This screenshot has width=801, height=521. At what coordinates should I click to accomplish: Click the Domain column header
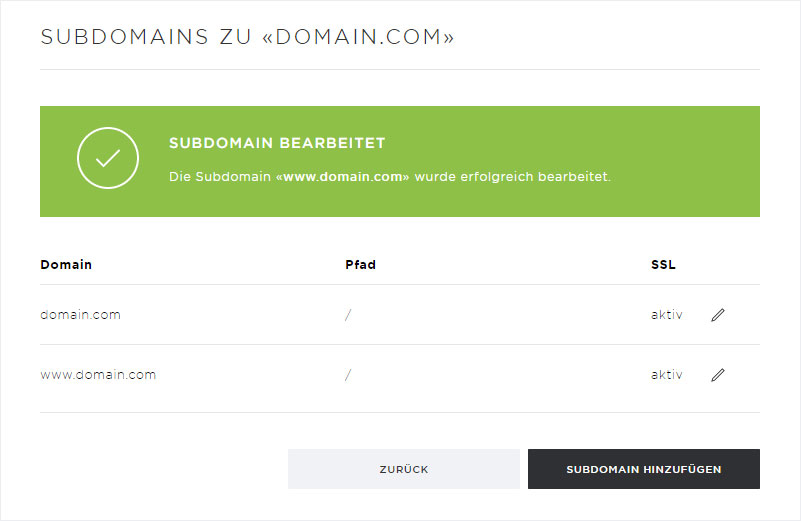coord(66,265)
